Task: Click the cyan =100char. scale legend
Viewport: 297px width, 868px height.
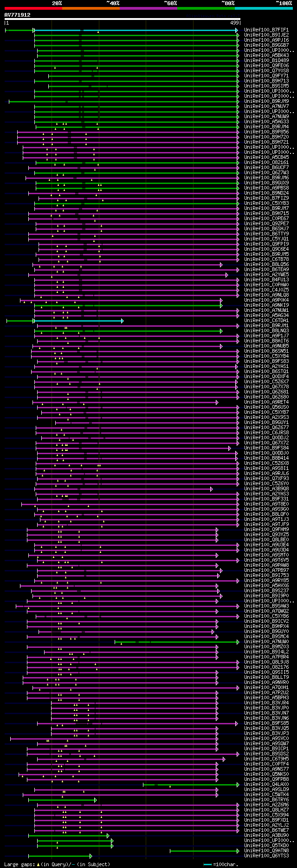Action: point(220,864)
